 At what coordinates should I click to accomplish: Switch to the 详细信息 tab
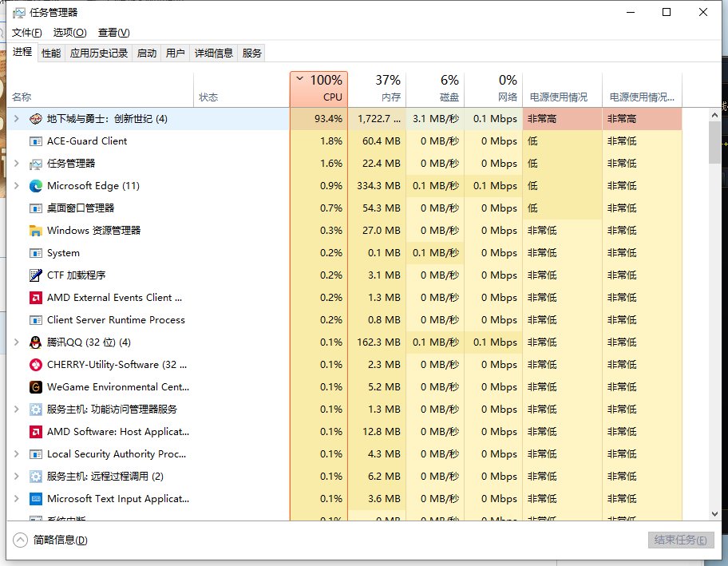pyautogui.click(x=213, y=53)
